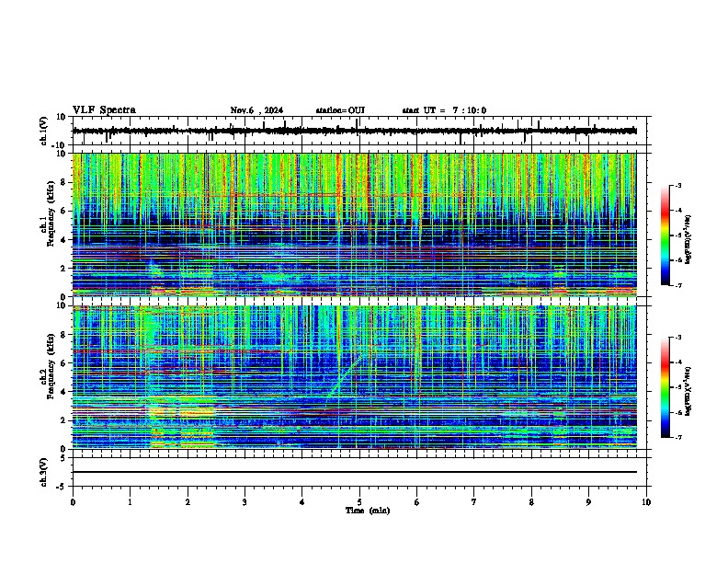This screenshot has height=563, width=728.
Task: Click inside the ch.1 spectrogram panel
Action: (355, 224)
